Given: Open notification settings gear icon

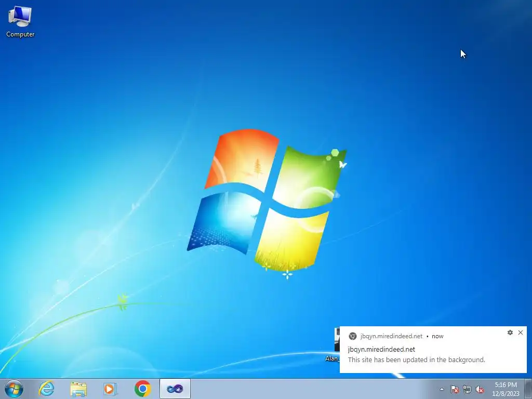Looking at the screenshot, I should 510,332.
